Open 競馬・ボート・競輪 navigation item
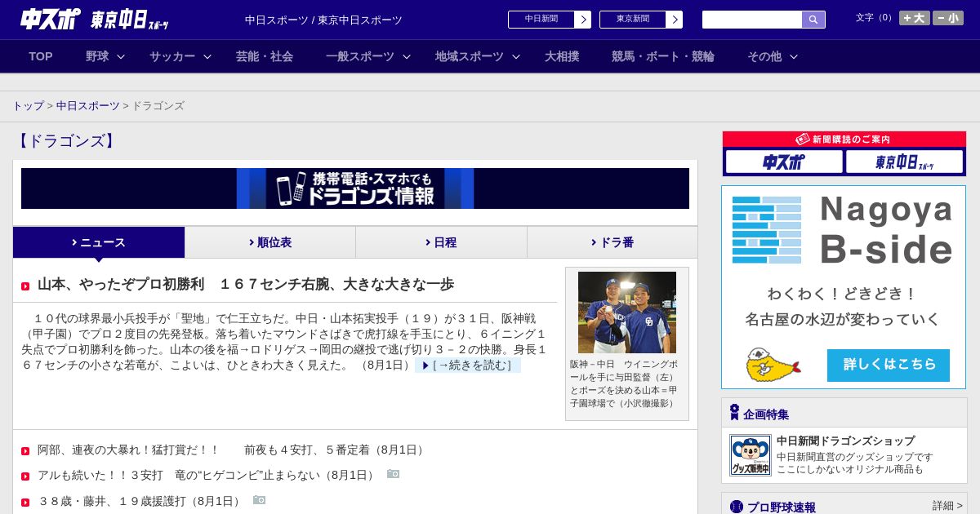This screenshot has height=514, width=980. 663,56
